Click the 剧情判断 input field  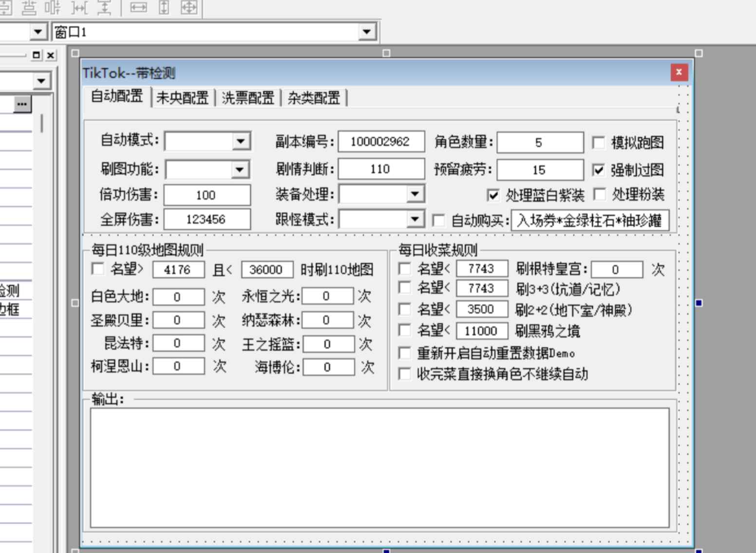(381, 169)
